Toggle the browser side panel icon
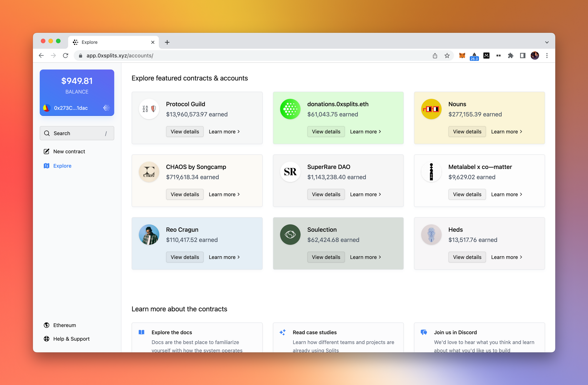 522,56
